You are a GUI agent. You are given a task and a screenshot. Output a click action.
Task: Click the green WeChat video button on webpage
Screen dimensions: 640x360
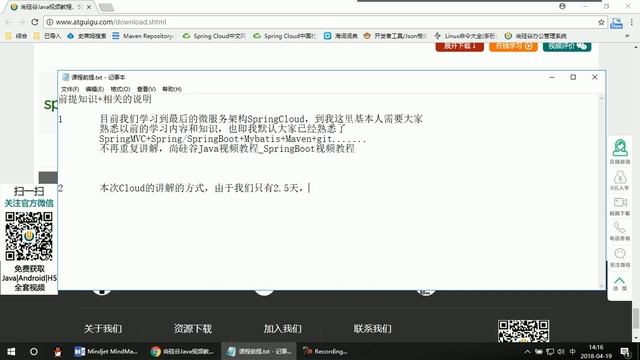click(x=567, y=46)
